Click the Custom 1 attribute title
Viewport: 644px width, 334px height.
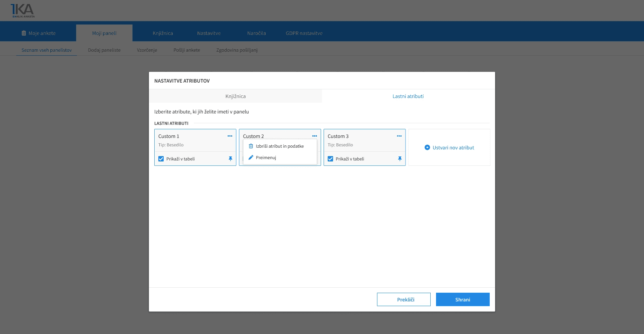[x=169, y=136]
